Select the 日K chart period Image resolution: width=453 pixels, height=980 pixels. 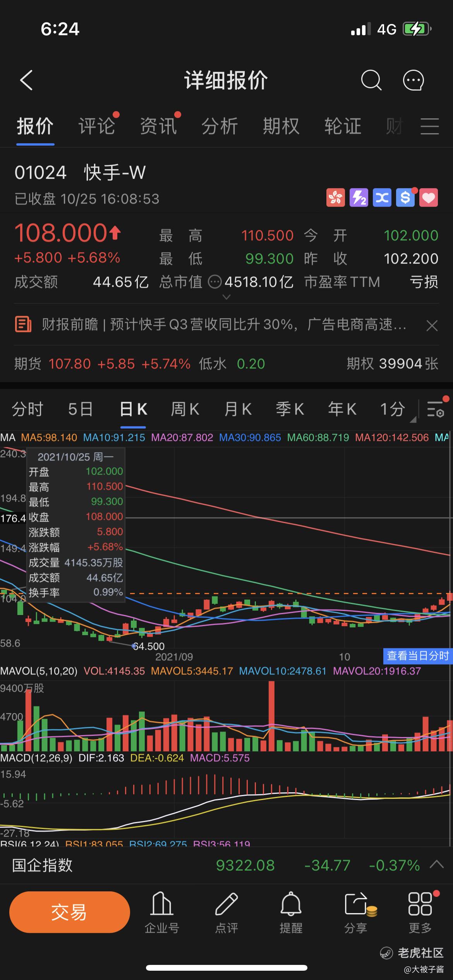pyautogui.click(x=133, y=409)
